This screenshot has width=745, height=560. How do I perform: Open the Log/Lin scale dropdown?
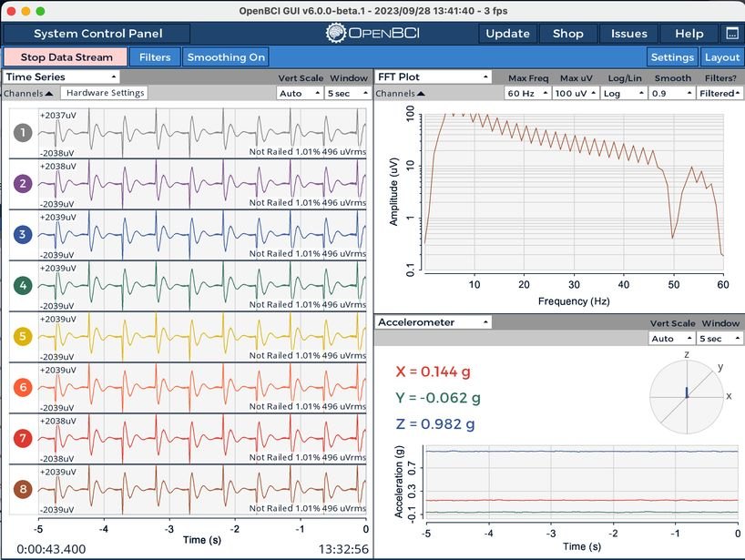624,93
